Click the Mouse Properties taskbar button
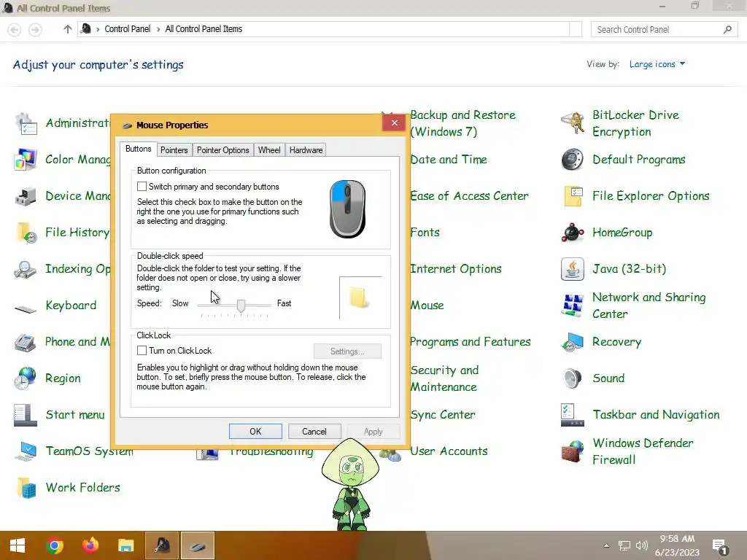Viewport: 747px width, 560px height. tap(197, 545)
